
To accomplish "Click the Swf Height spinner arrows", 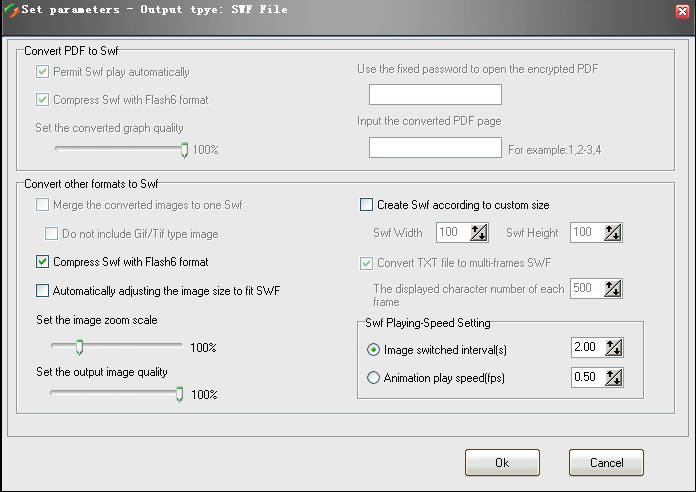I will [613, 233].
